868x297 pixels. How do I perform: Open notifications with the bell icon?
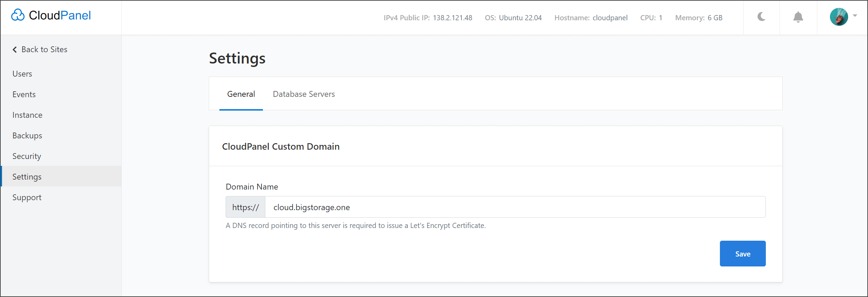(x=798, y=17)
